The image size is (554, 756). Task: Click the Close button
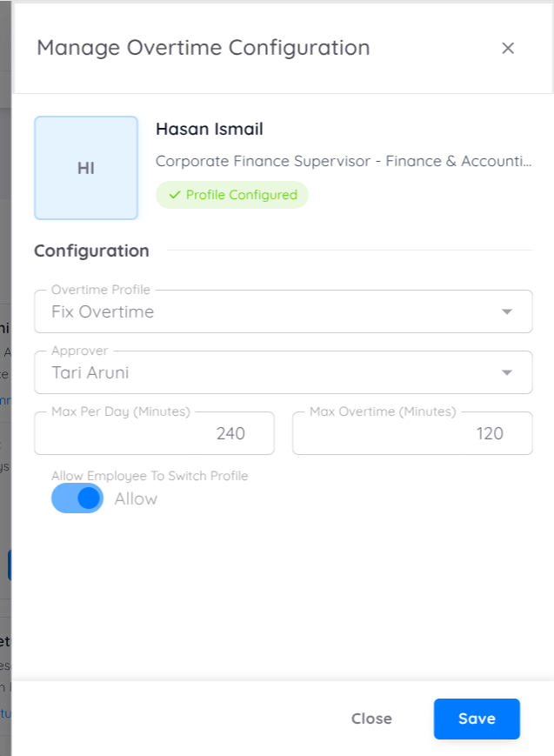coord(371,719)
